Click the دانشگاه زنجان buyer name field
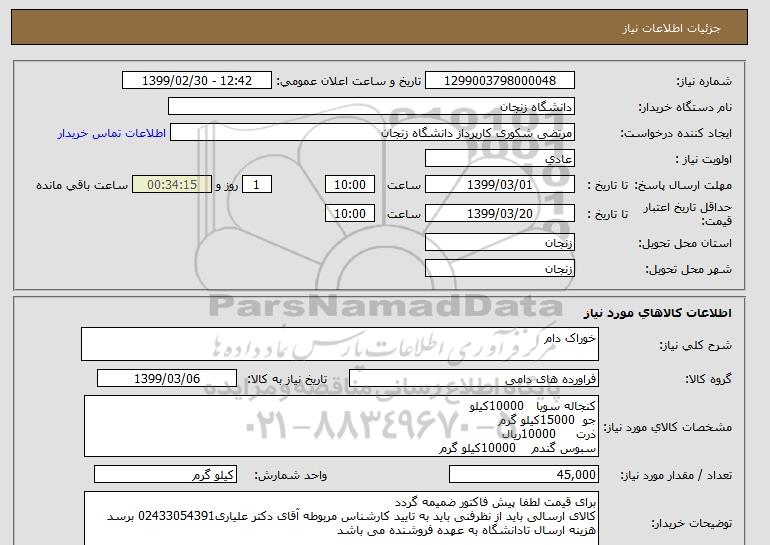The height and width of the screenshot is (545, 770). (x=371, y=107)
